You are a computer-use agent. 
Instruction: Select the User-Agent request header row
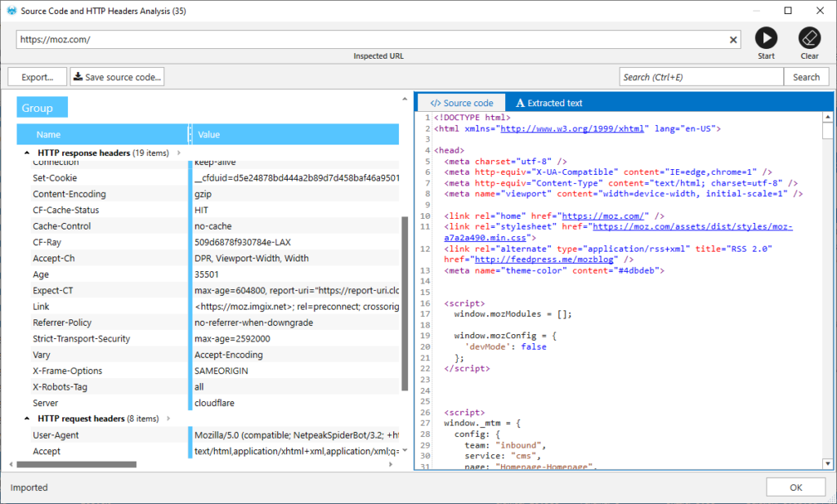(215, 435)
